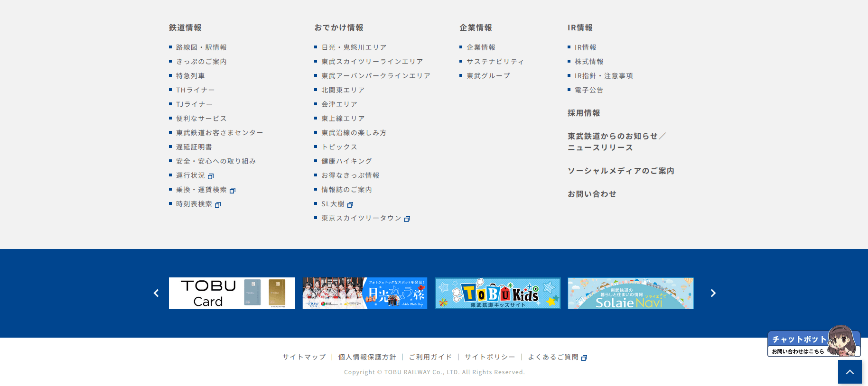
Task: Click the previous banner carousel arrow
Action: pos(156,293)
